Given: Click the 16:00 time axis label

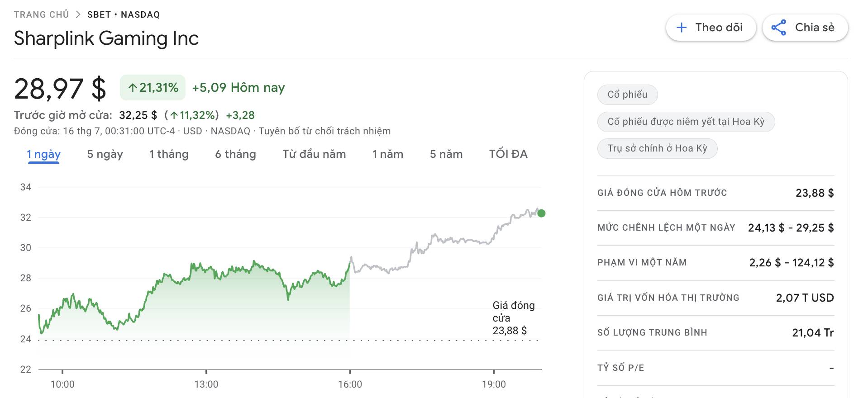Looking at the screenshot, I should tap(350, 384).
